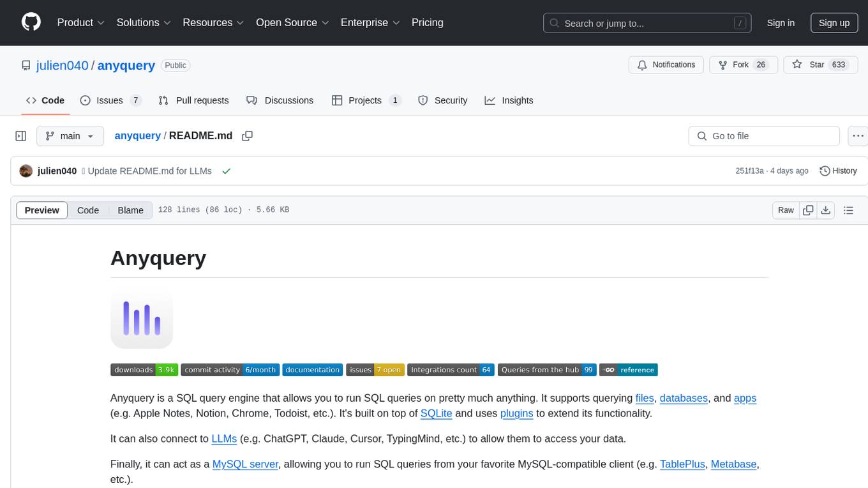Open the issues 7 open badge

point(375,370)
